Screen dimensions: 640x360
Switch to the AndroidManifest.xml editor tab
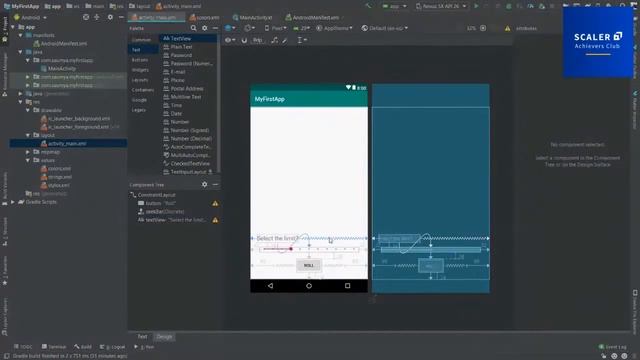(313, 17)
